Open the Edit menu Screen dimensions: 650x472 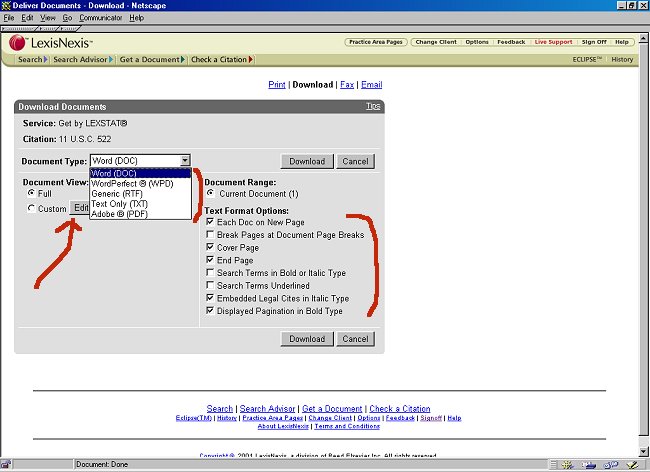[x=27, y=18]
